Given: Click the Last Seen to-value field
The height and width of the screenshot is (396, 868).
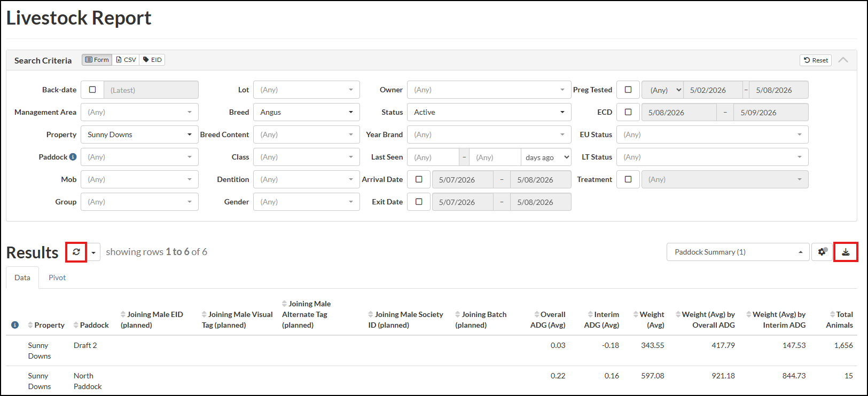Looking at the screenshot, I should (495, 157).
